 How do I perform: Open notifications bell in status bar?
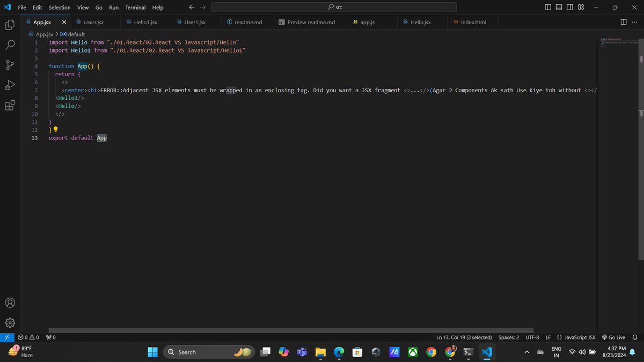(635, 337)
